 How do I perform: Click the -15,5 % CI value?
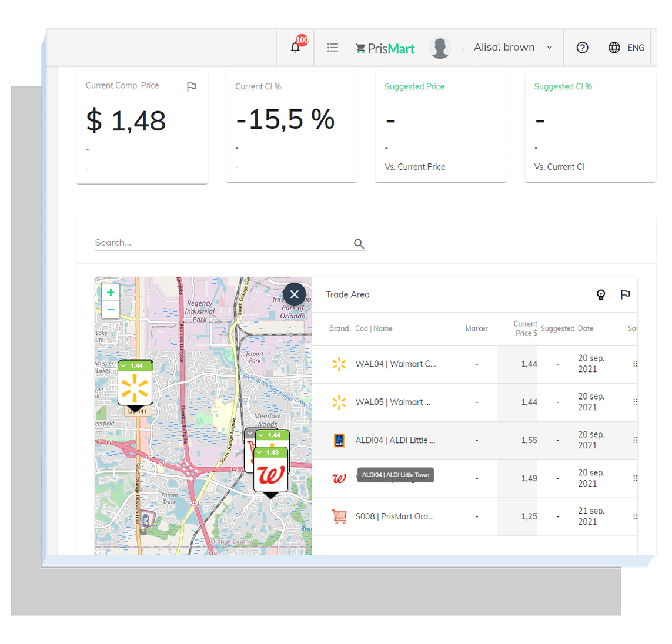tap(285, 119)
